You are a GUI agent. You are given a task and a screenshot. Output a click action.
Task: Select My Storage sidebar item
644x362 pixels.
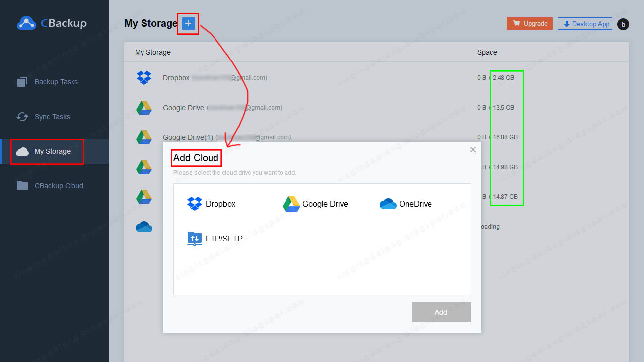point(55,151)
